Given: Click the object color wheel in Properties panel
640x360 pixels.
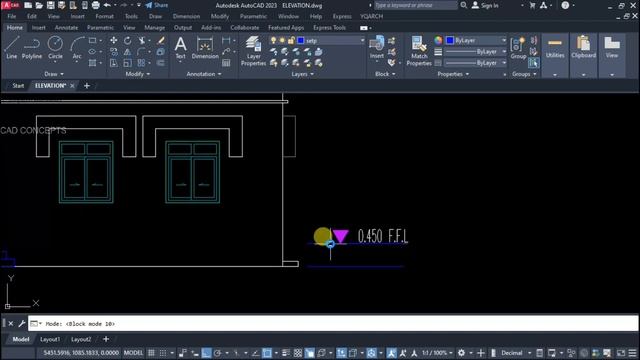Looking at the screenshot, I should click(x=438, y=40).
